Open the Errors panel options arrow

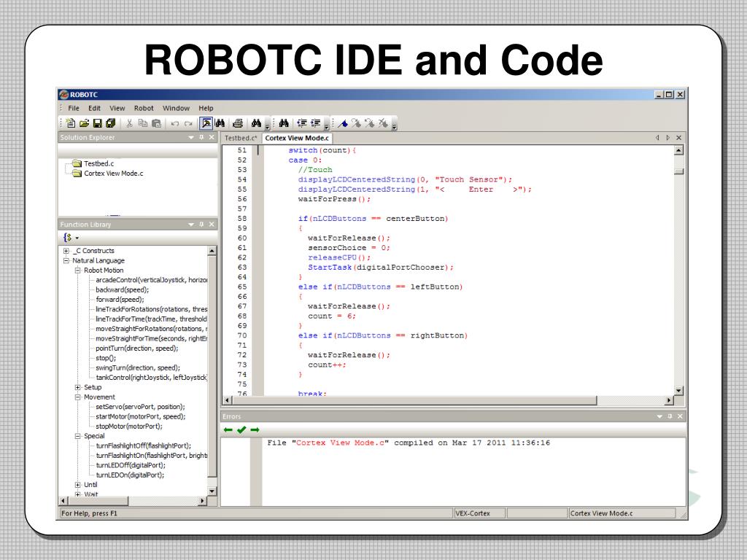tap(659, 416)
